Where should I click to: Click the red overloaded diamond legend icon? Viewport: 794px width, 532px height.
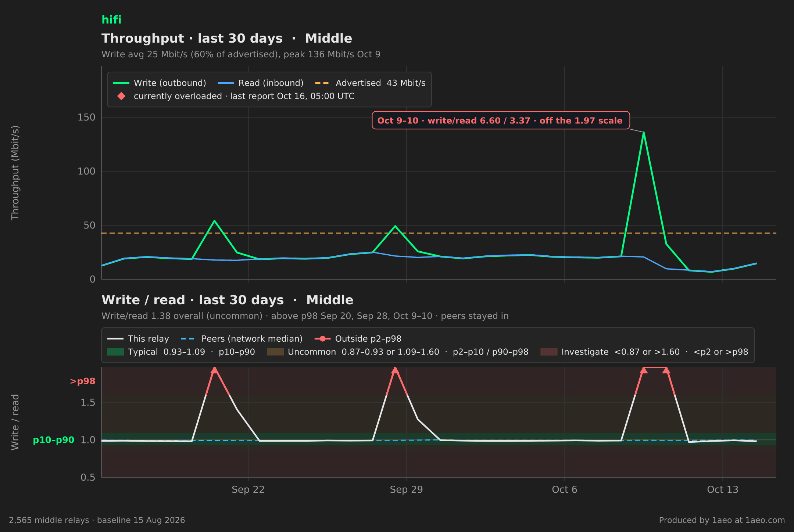[121, 96]
